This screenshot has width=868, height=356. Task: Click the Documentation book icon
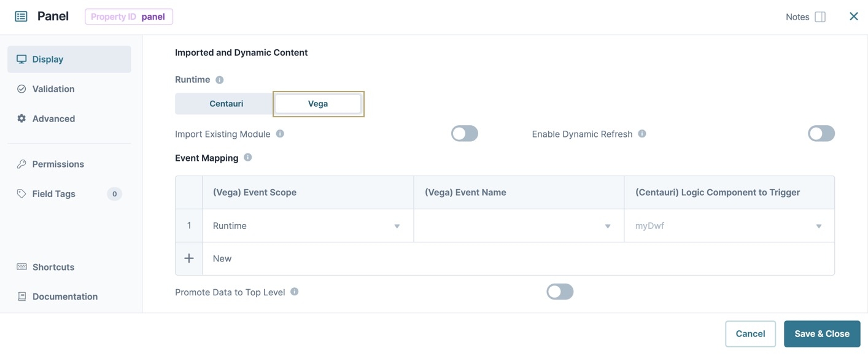[21, 296]
